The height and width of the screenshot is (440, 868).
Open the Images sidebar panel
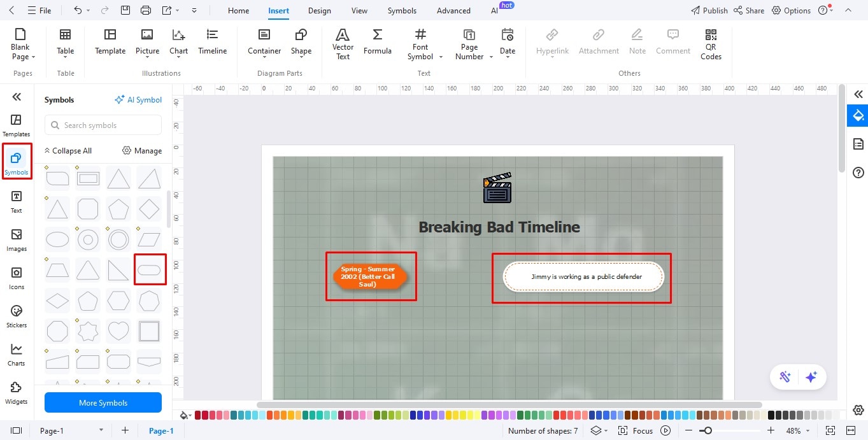(17, 240)
